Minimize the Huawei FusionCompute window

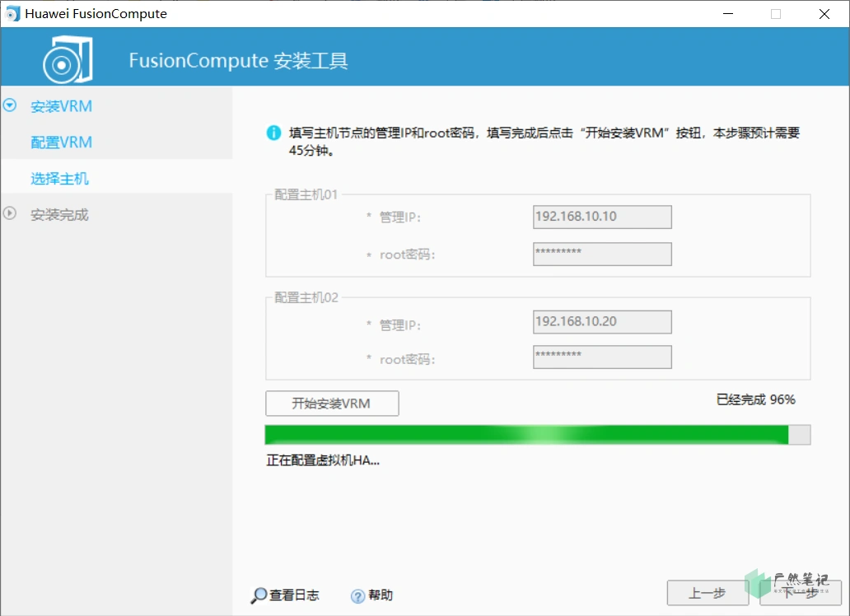tap(728, 13)
